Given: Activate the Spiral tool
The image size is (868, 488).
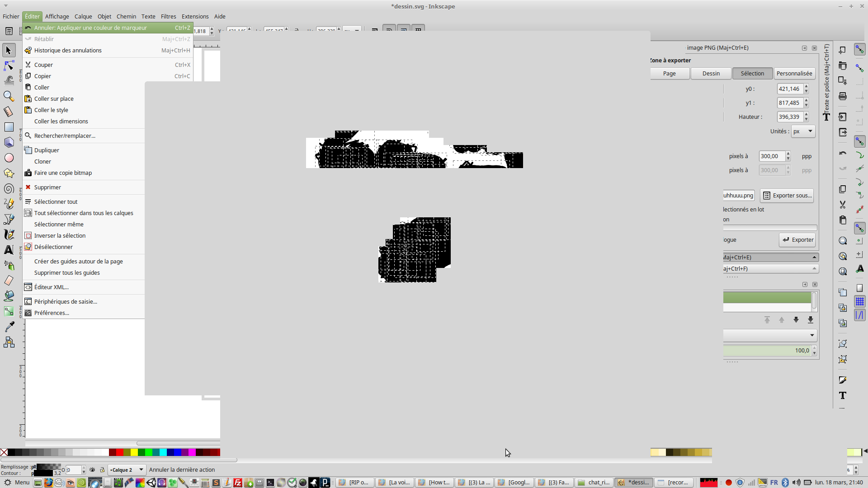Looking at the screenshot, I should point(9,188).
